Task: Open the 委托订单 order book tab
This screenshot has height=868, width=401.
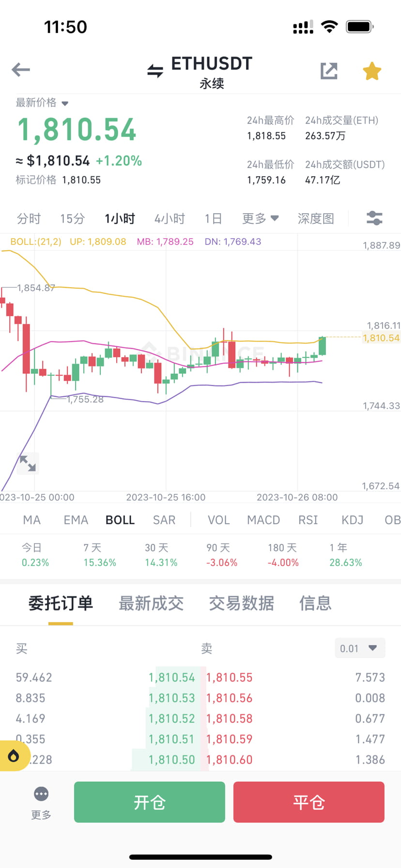Action: pyautogui.click(x=61, y=603)
